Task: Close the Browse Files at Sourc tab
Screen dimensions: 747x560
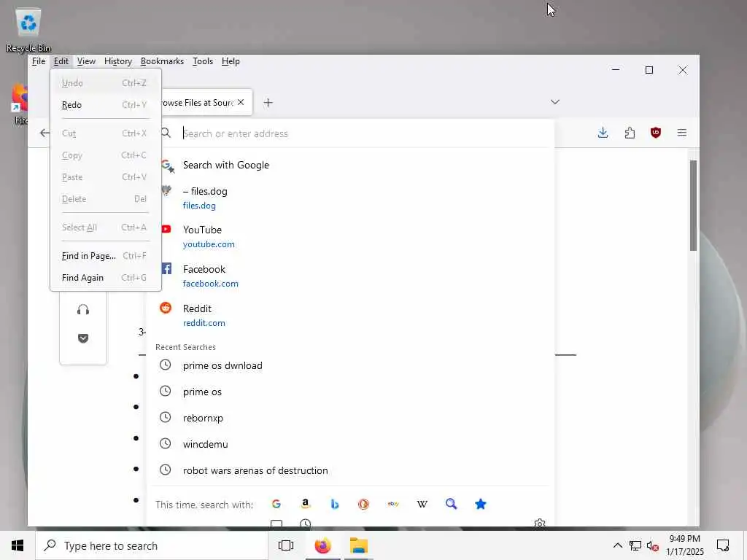Action: tap(241, 102)
